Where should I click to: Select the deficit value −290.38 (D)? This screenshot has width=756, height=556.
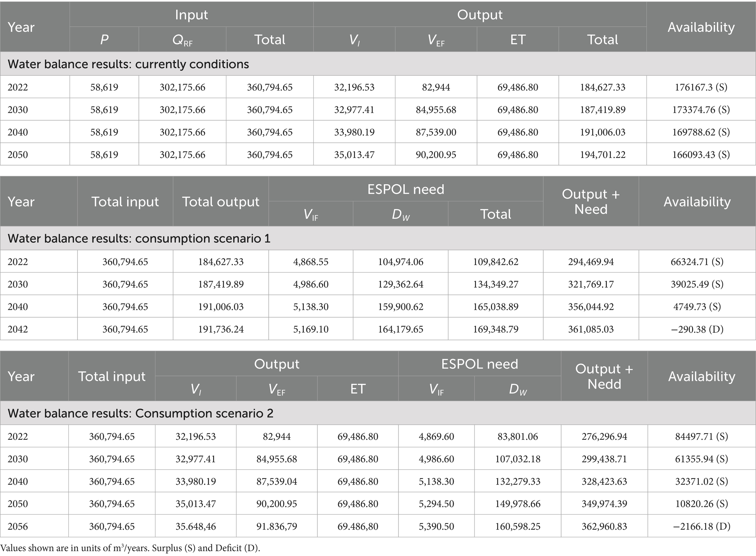pyautogui.click(x=697, y=329)
